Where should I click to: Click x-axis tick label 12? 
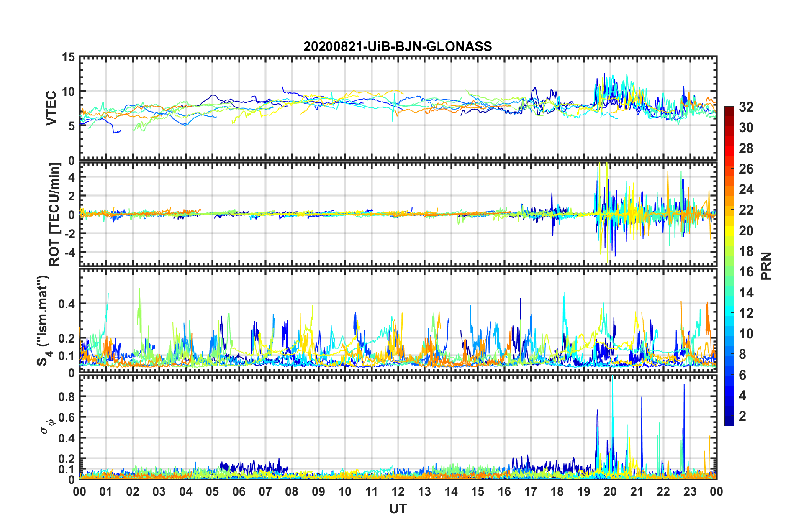tap(398, 491)
